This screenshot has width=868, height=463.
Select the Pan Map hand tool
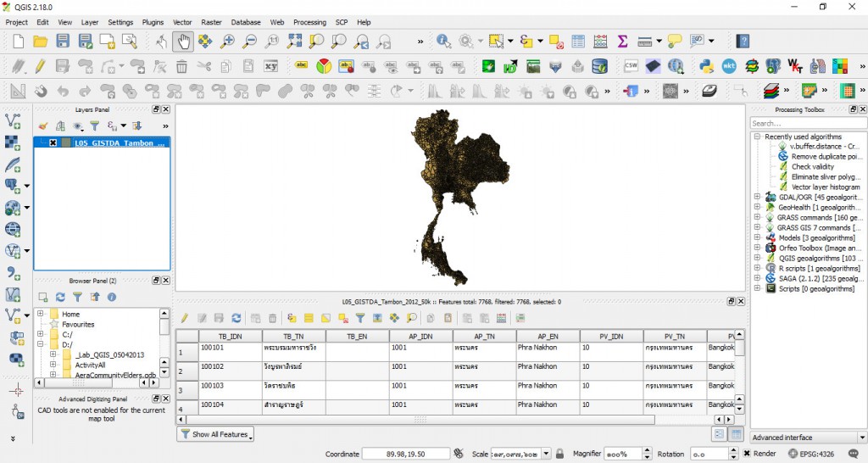coord(183,41)
